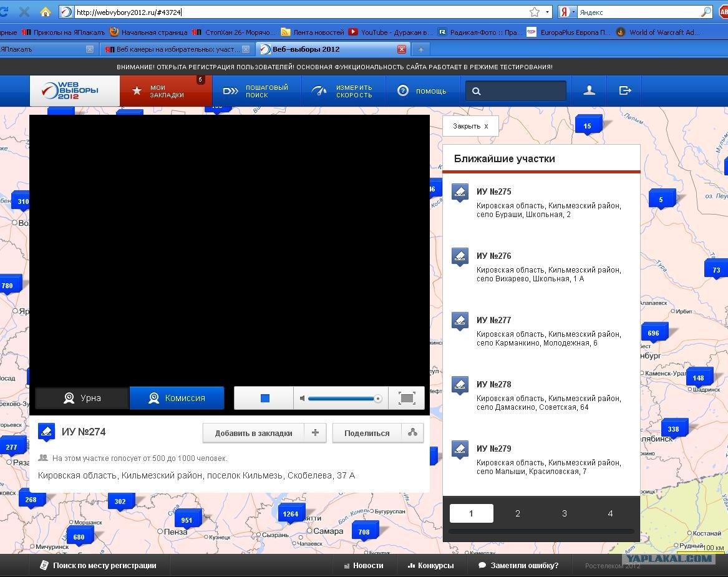Bookmark this page with the star in address bar
728x577 pixels.
535,12
